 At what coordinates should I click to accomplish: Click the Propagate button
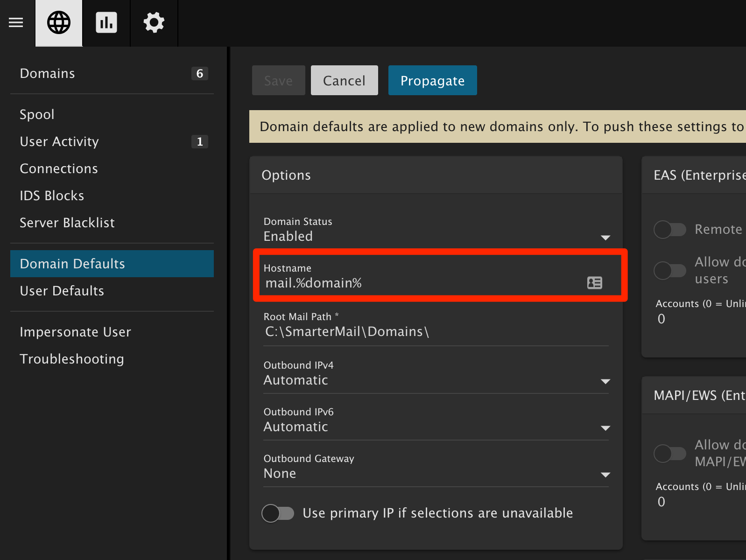[x=432, y=81]
